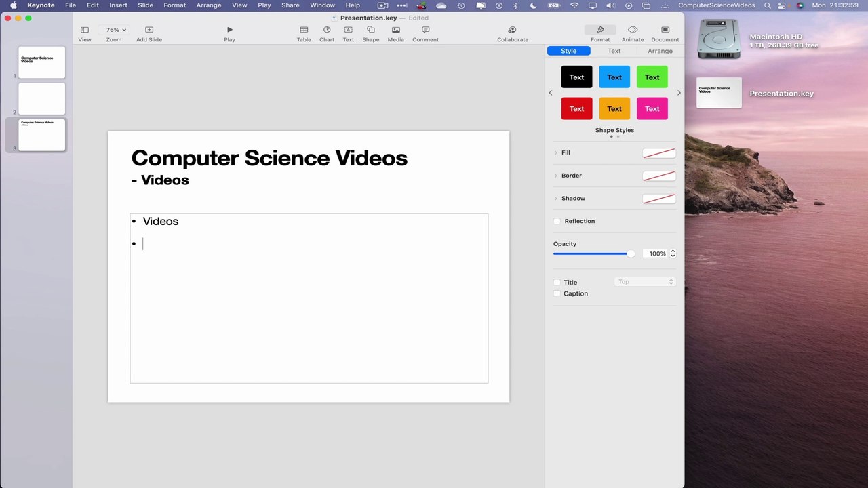Screen dimensions: 868x488
Task: Enable the Title checkbox
Action: point(557,282)
